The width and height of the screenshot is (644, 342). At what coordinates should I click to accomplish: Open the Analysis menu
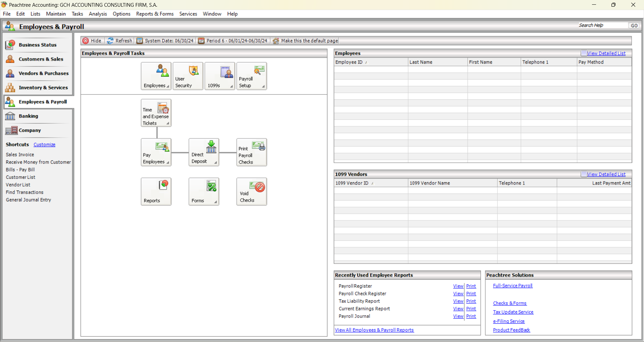(98, 14)
